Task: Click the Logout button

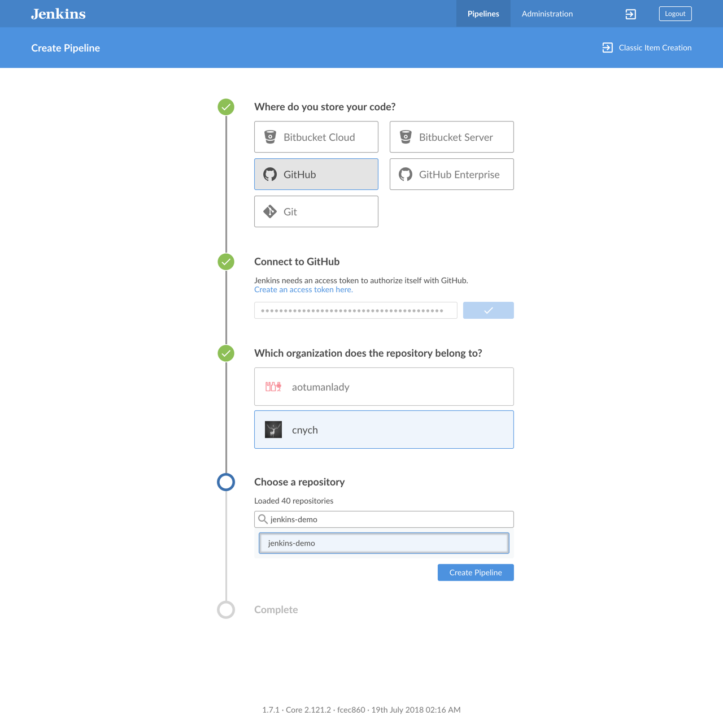Action: pos(675,14)
